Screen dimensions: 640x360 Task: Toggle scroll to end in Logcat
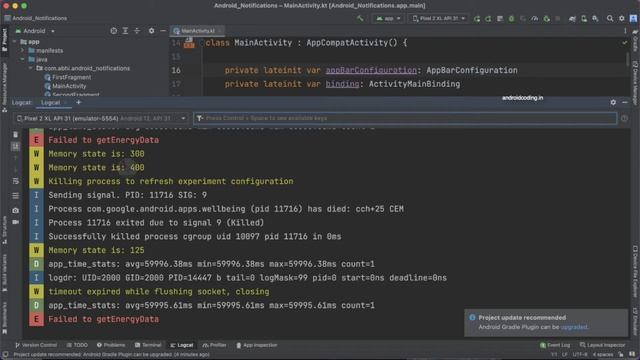coord(16,146)
